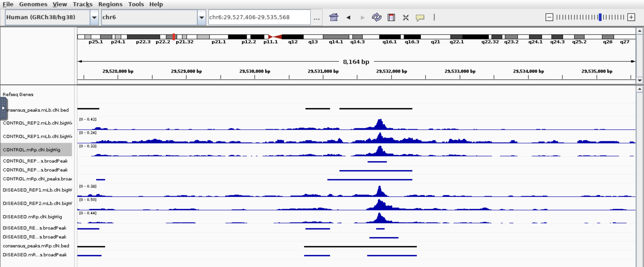Viewport: 644px width, 267px height.
Task: Select the DISEASED.mR...s.broadPeak track name
Action: (35, 254)
